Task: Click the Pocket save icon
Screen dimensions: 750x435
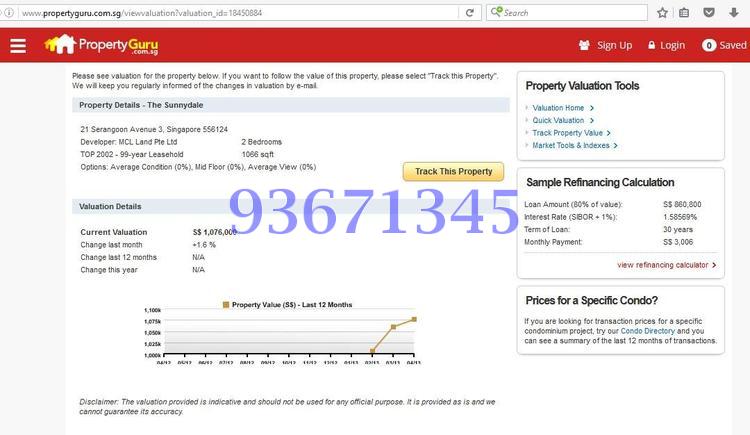Action: [709, 12]
